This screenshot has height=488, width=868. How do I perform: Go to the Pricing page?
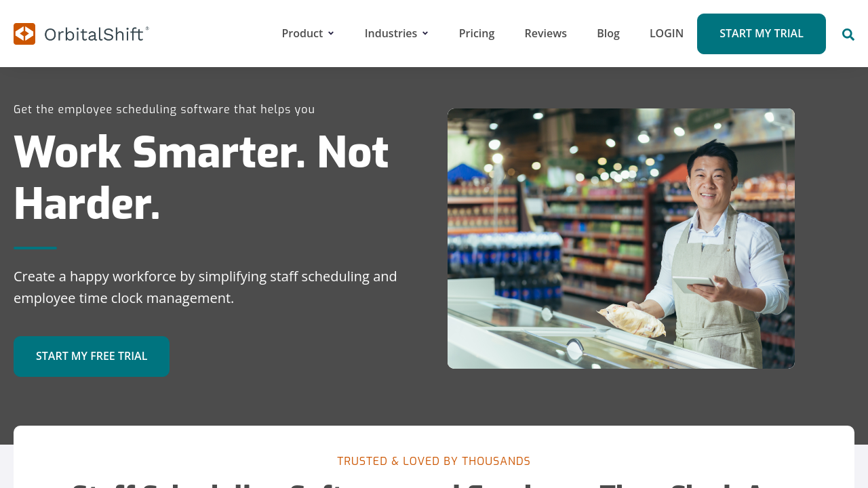(477, 33)
